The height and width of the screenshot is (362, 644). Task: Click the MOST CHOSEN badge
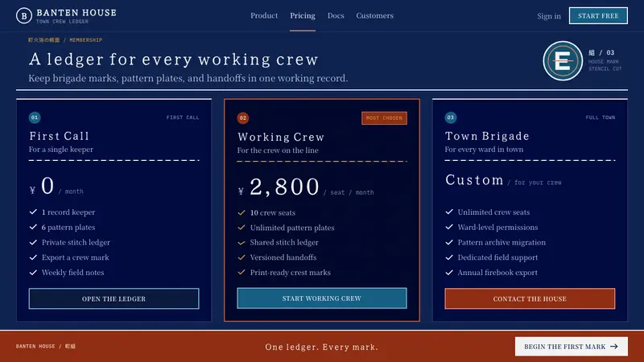385,118
